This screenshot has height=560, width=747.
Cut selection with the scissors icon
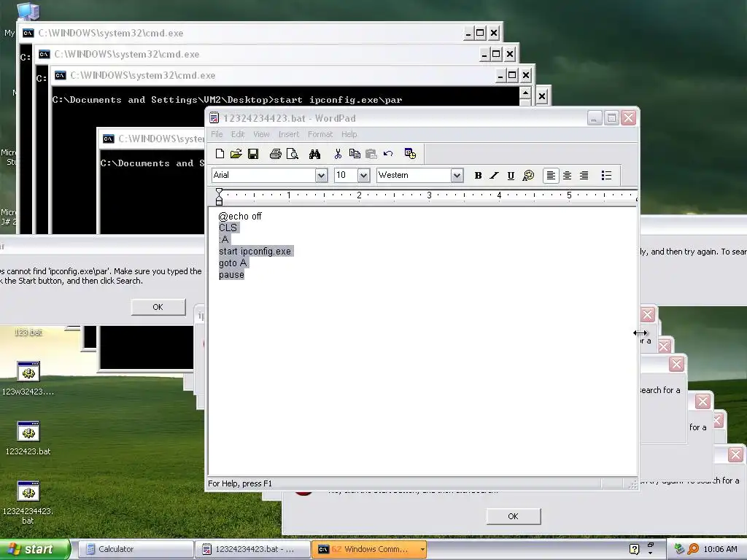point(338,154)
